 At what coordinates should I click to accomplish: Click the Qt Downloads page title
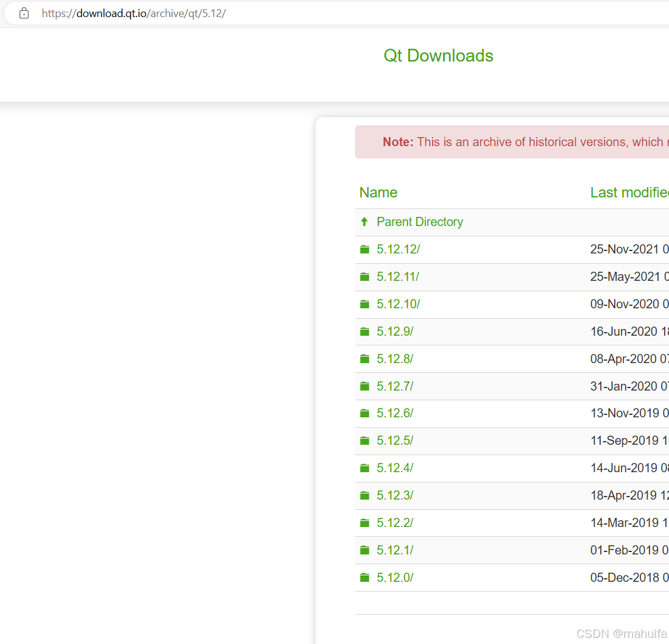point(438,56)
